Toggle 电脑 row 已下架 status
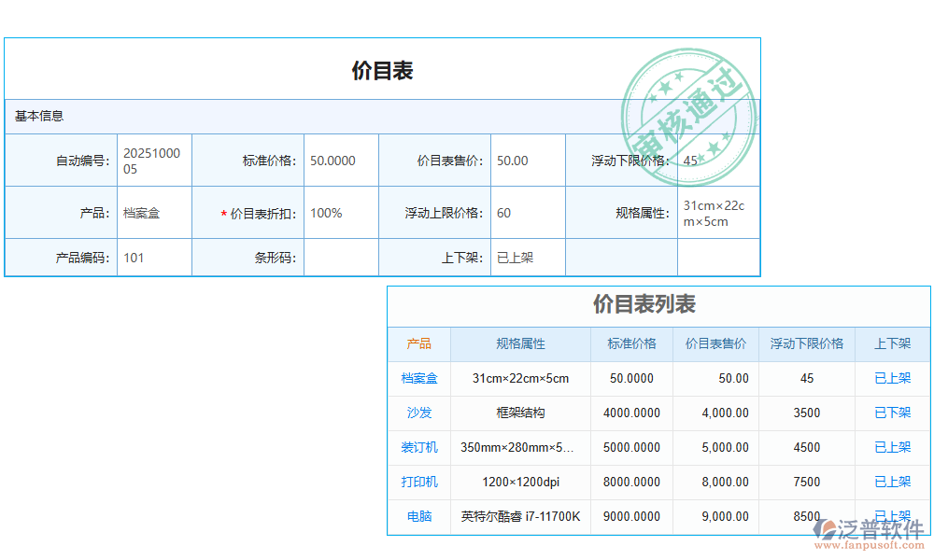This screenshot has height=560, width=934. click(892, 516)
